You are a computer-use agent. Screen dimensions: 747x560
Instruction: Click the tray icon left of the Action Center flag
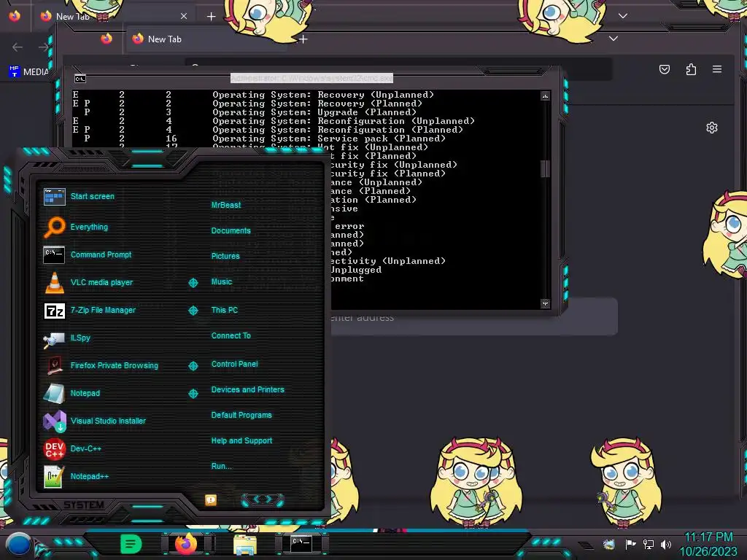coord(609,544)
